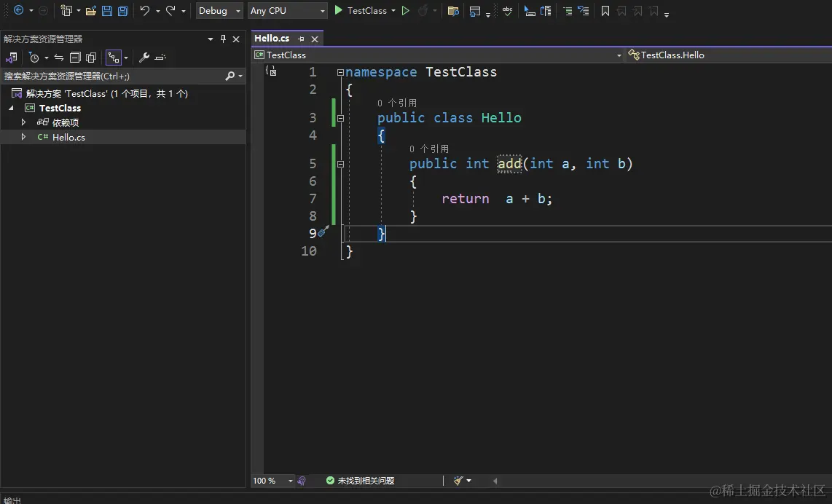Screen dimensions: 832x504
Task: Redo the last undone action
Action: point(170,11)
